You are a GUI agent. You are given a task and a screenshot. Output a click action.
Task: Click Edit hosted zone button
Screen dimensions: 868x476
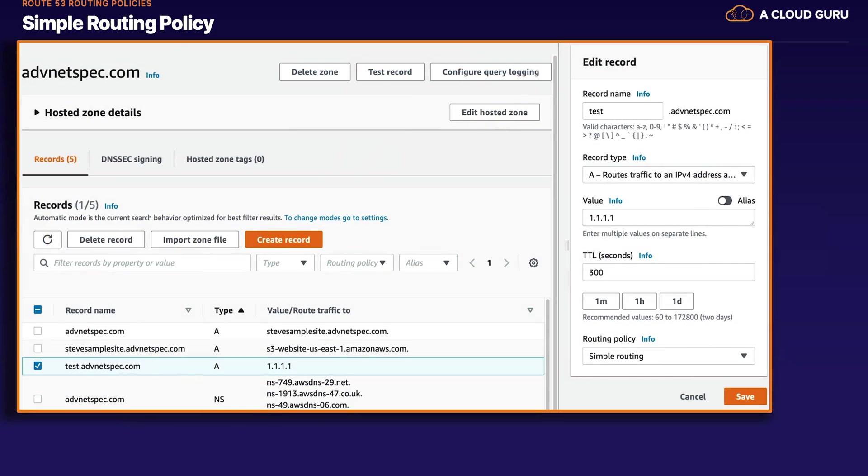[x=495, y=112]
